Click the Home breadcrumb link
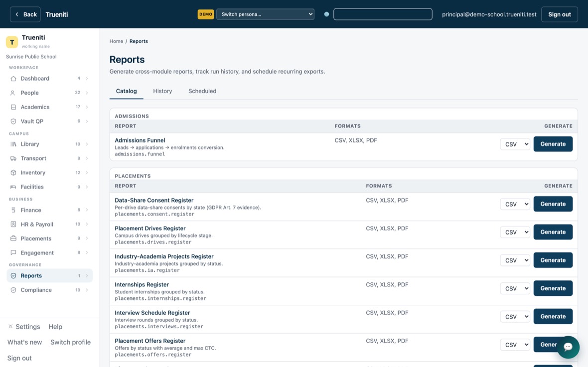The width and height of the screenshot is (588, 367). [116, 41]
